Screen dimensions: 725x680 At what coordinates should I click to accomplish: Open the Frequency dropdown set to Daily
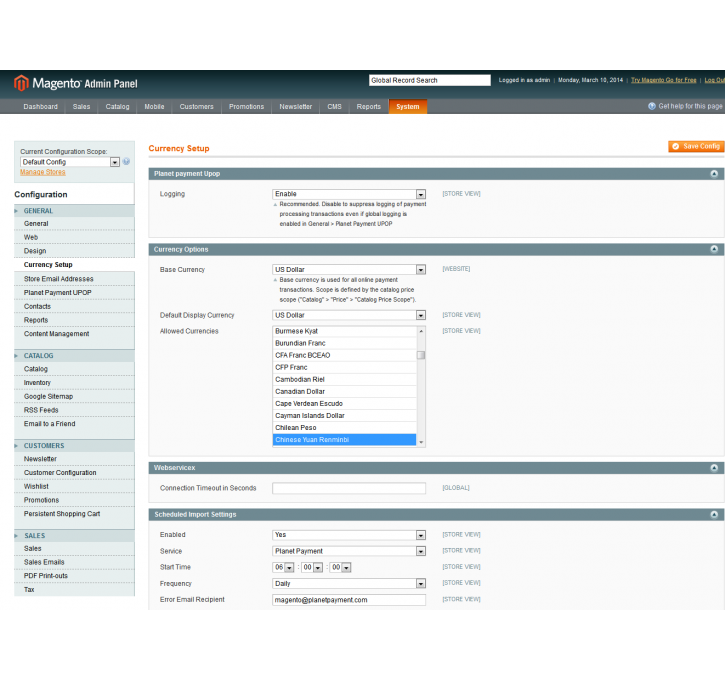pyautogui.click(x=349, y=584)
